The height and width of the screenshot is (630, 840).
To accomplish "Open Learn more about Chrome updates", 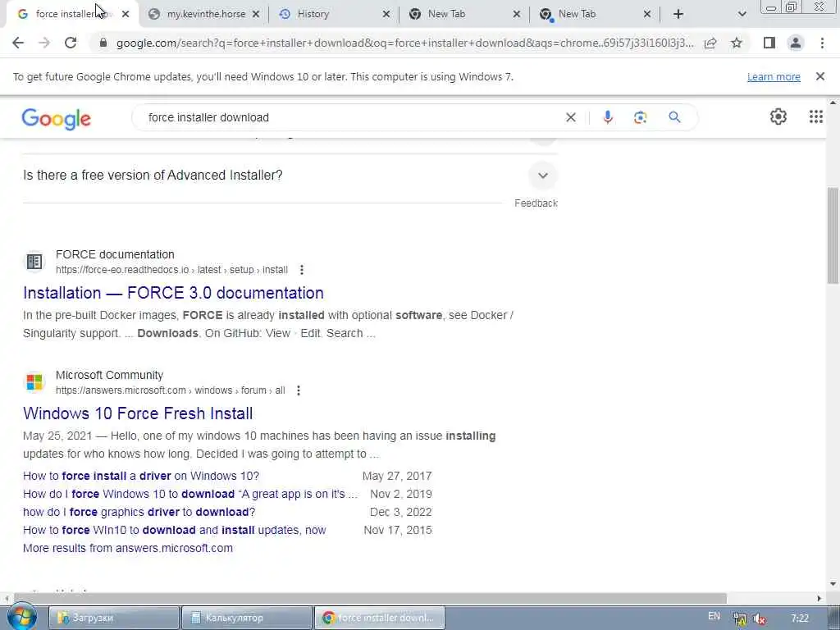I will coord(774,76).
